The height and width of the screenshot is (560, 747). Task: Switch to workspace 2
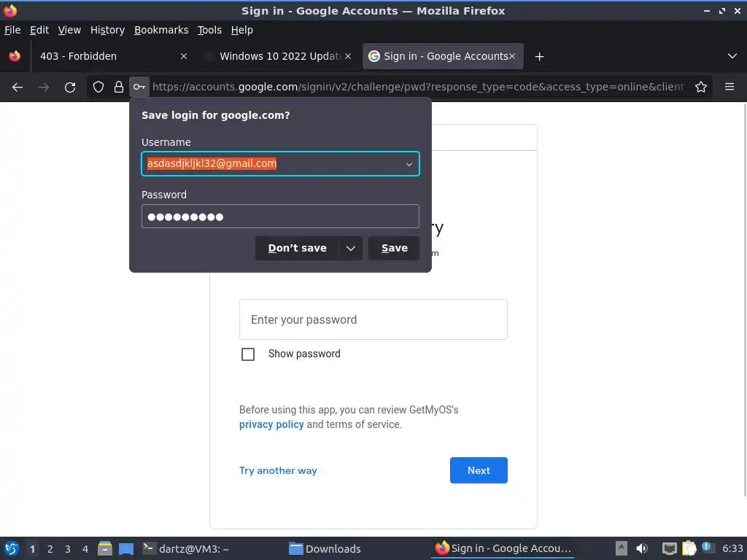(x=50, y=549)
